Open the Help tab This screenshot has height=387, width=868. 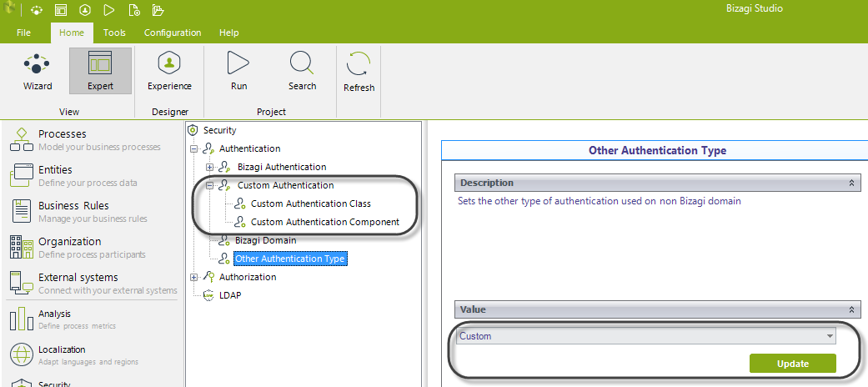(x=228, y=33)
